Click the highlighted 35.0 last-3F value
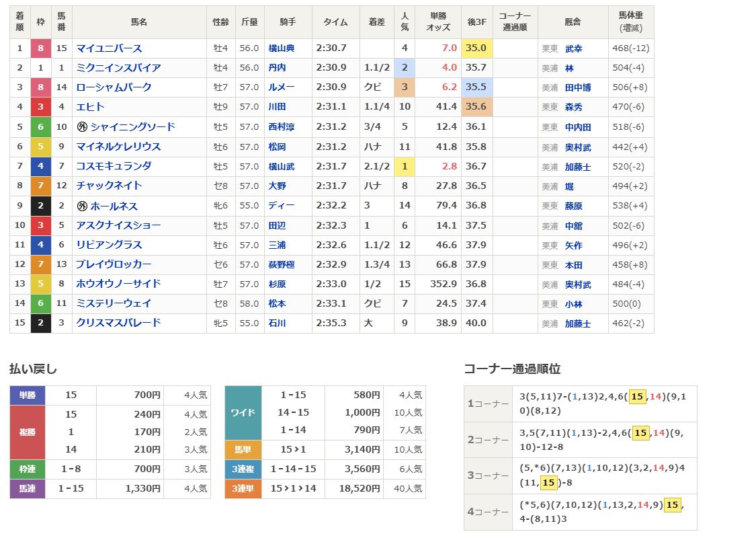This screenshot has height=538, width=756. [476, 48]
